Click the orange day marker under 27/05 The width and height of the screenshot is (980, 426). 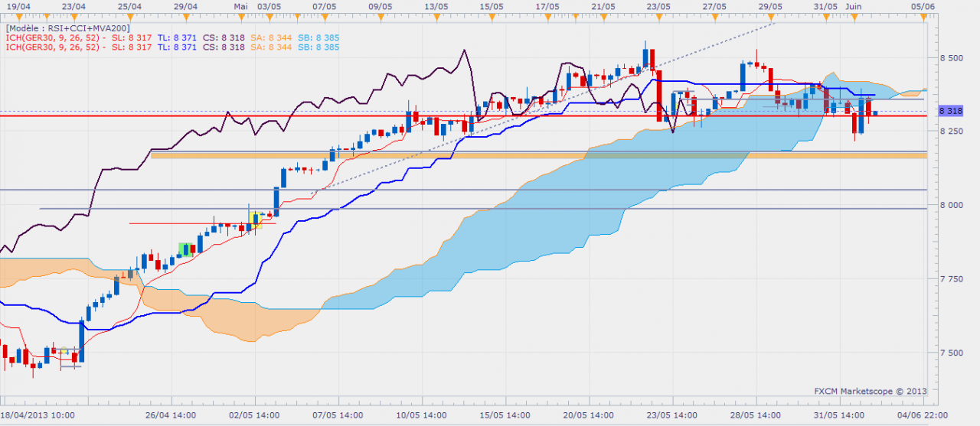click(714, 16)
